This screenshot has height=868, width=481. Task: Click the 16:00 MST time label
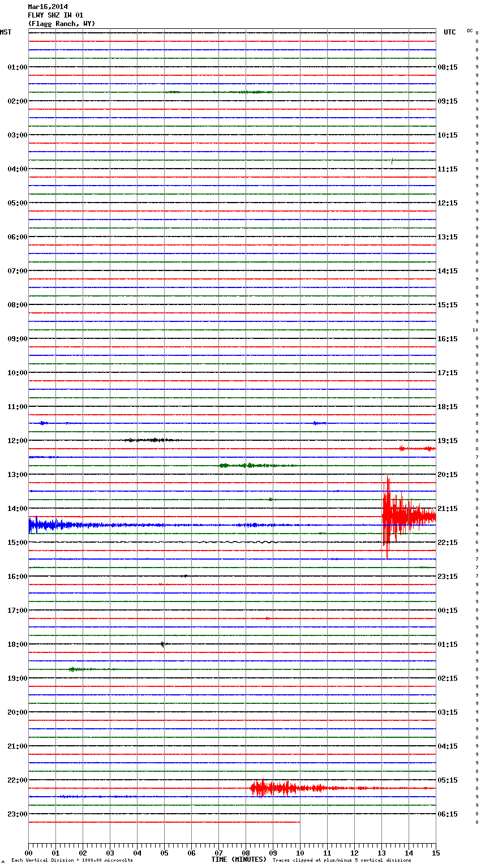(18, 577)
